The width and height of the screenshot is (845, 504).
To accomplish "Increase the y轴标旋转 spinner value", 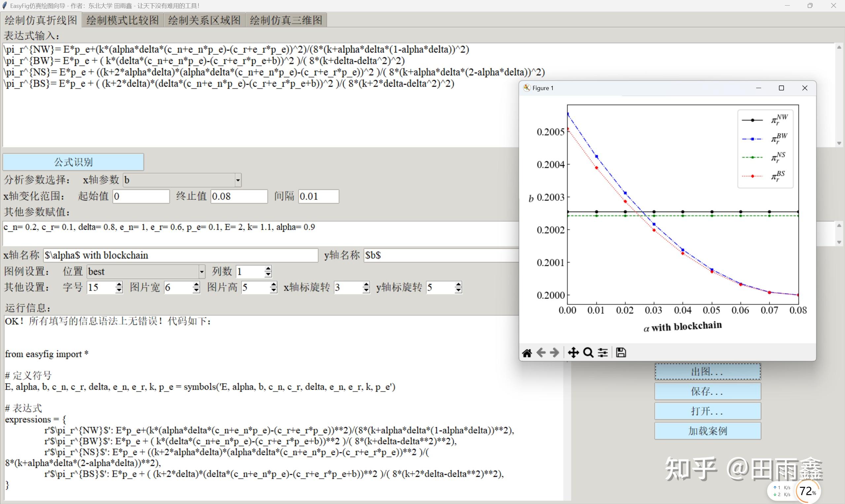I will tap(458, 284).
